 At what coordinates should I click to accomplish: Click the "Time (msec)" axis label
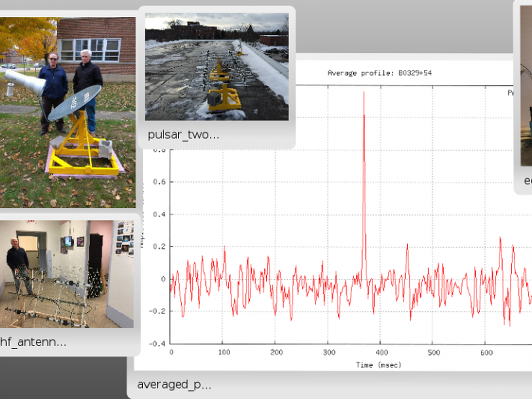click(x=379, y=364)
